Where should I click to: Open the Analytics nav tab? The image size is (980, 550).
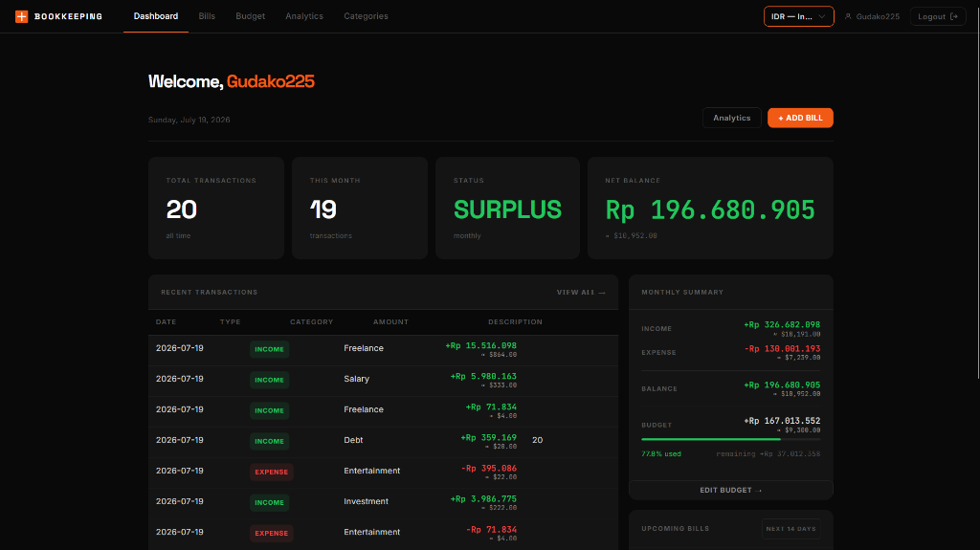[304, 16]
